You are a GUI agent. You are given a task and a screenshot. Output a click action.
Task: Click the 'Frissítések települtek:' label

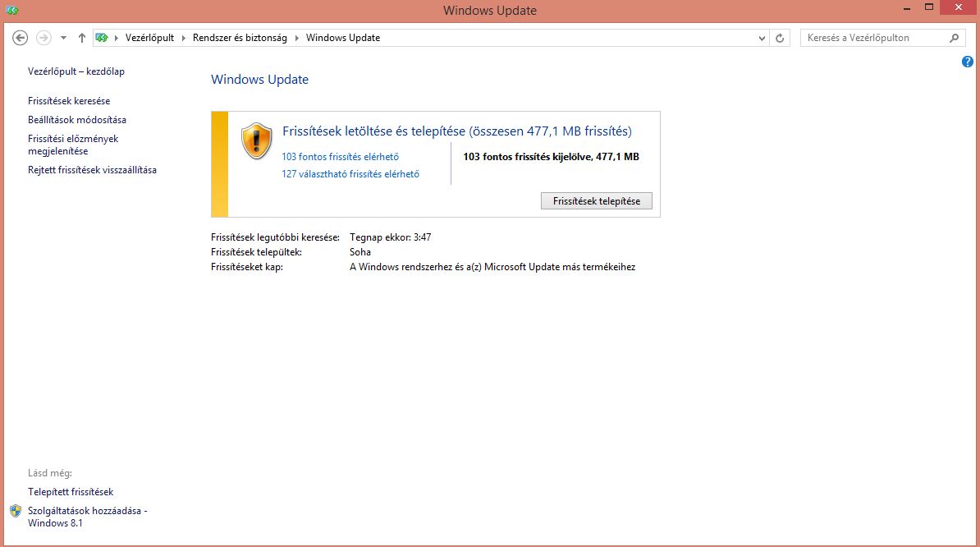256,252
